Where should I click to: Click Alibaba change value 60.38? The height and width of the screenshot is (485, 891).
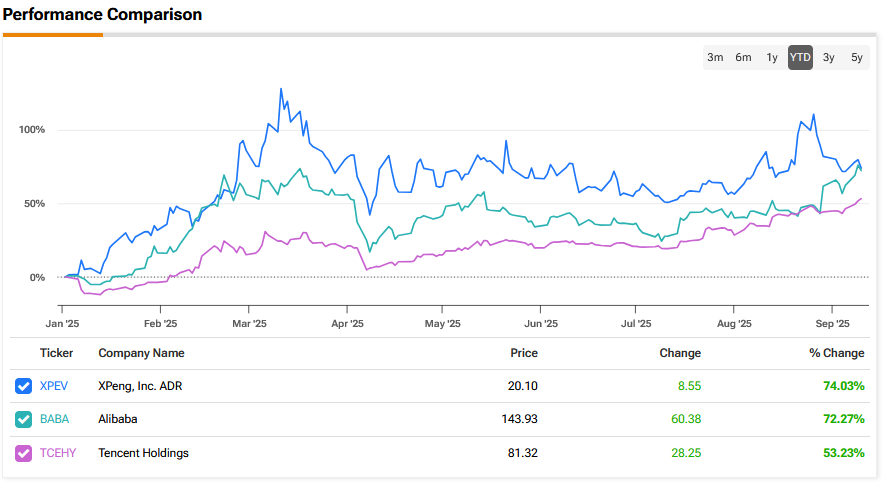point(686,419)
